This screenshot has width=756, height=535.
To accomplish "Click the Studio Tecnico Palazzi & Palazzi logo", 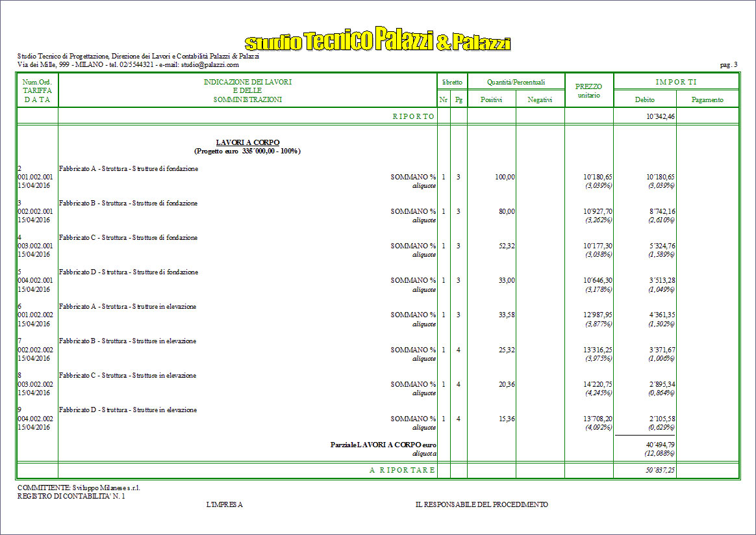I will 377,40.
